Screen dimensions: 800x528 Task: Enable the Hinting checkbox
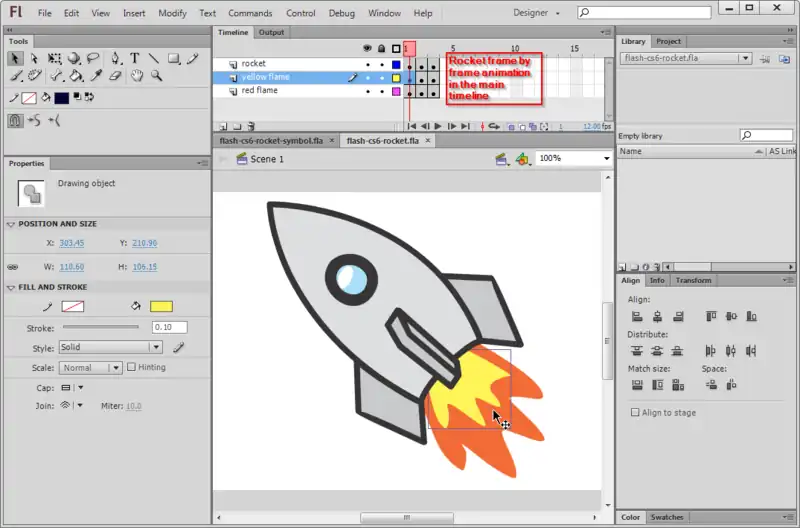131,367
